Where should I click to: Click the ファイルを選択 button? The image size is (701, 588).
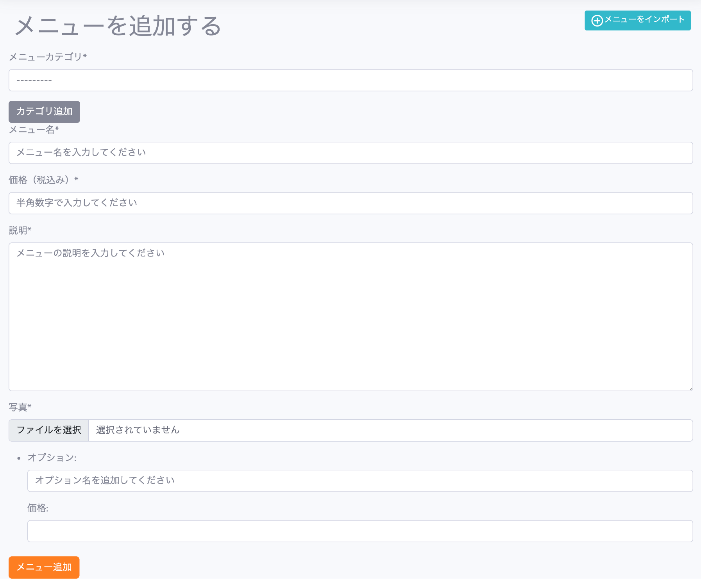[x=49, y=430]
